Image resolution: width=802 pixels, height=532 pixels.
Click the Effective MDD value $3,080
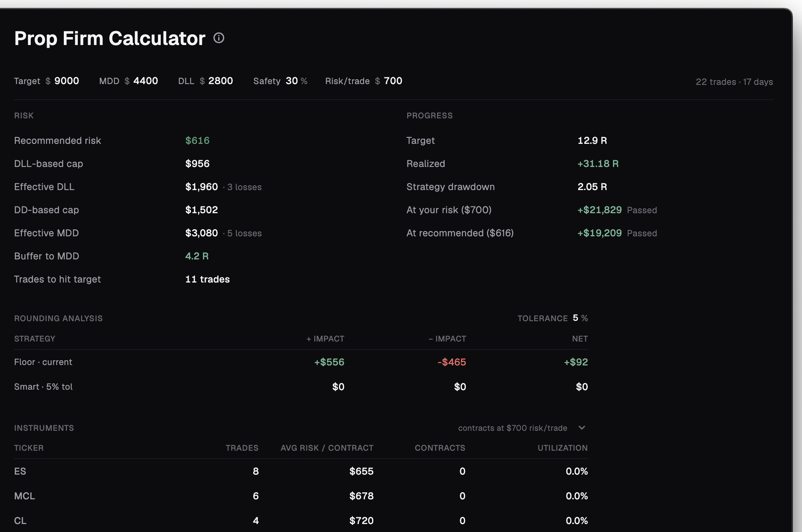(x=201, y=233)
